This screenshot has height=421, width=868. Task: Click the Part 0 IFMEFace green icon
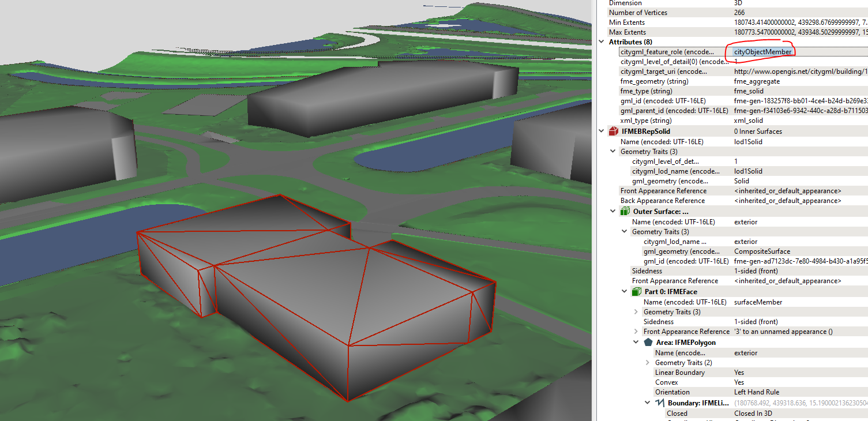(637, 292)
